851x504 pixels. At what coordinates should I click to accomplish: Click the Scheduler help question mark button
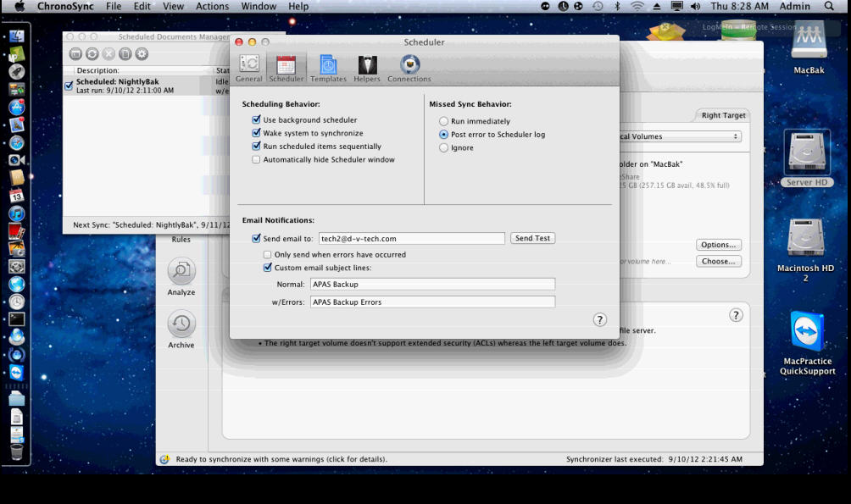coord(600,319)
